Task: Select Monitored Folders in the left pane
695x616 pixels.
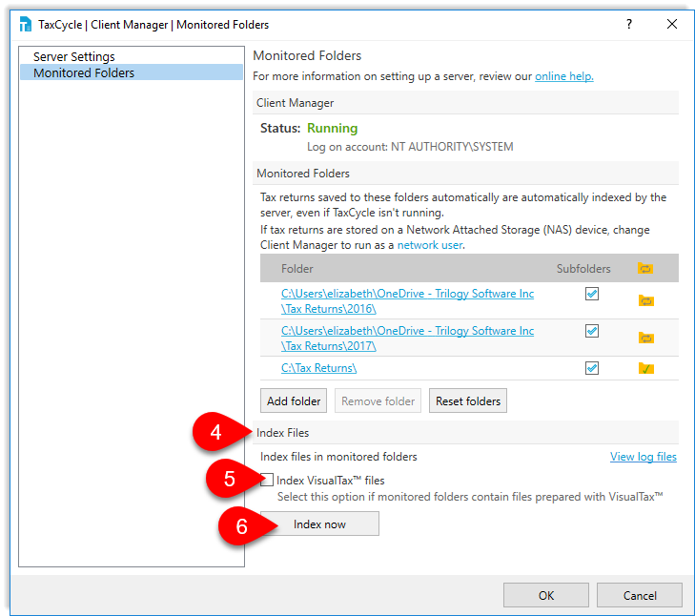Action: (132, 72)
